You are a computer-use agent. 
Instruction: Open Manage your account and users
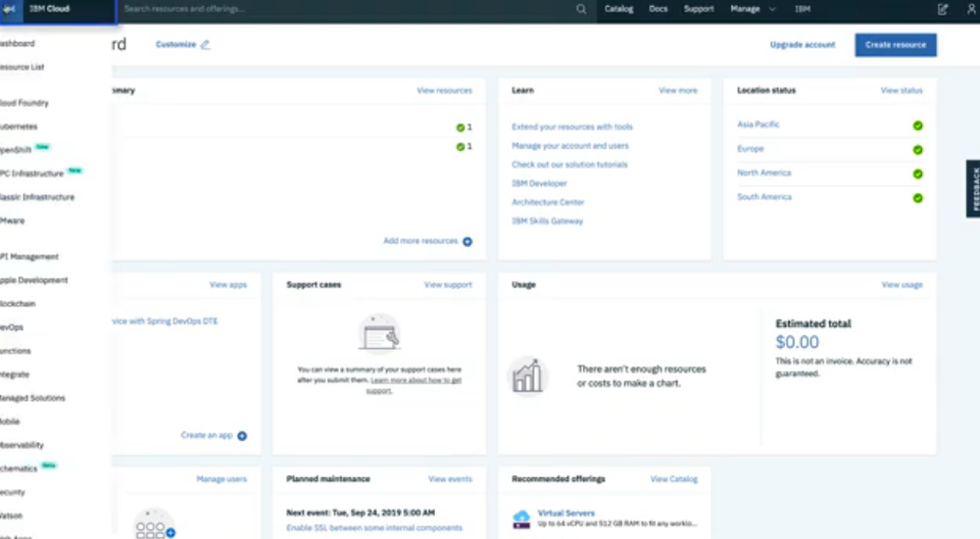click(570, 146)
